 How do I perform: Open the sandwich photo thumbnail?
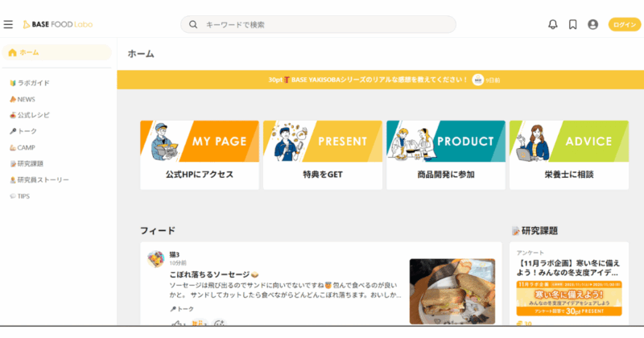452,291
